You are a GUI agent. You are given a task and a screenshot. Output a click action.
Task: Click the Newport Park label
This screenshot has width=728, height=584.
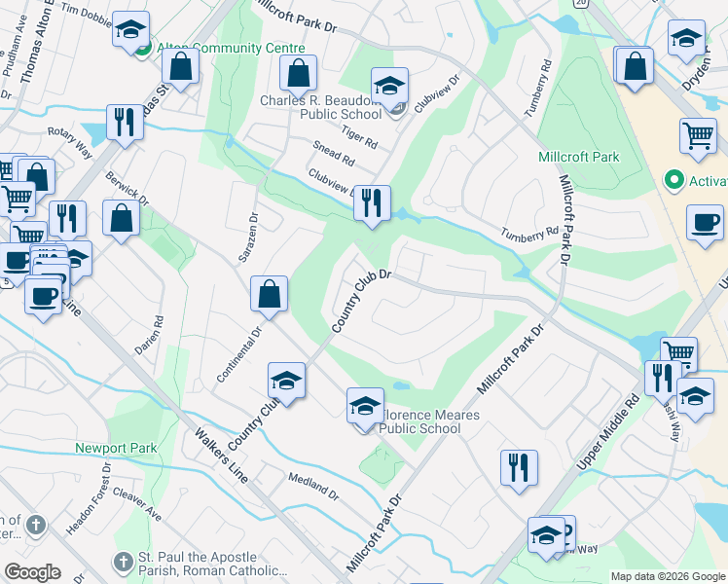[116, 448]
